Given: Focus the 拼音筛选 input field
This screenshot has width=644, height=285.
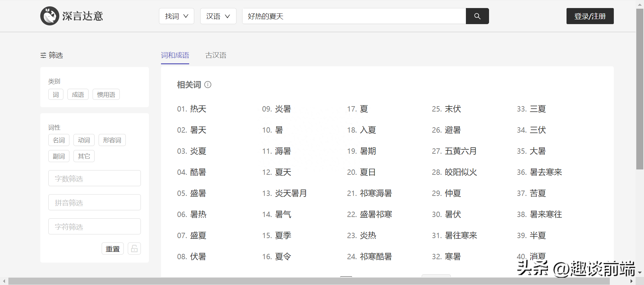Looking at the screenshot, I should (95, 203).
